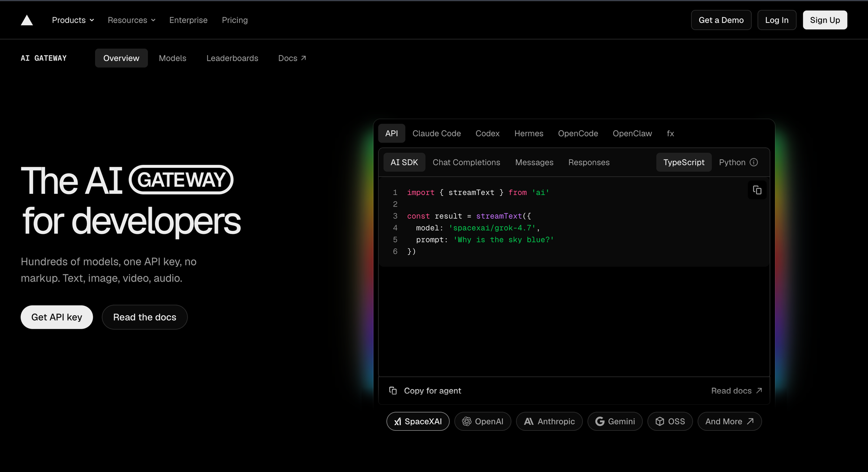
Task: Click the Python info icon
Action: click(x=754, y=162)
